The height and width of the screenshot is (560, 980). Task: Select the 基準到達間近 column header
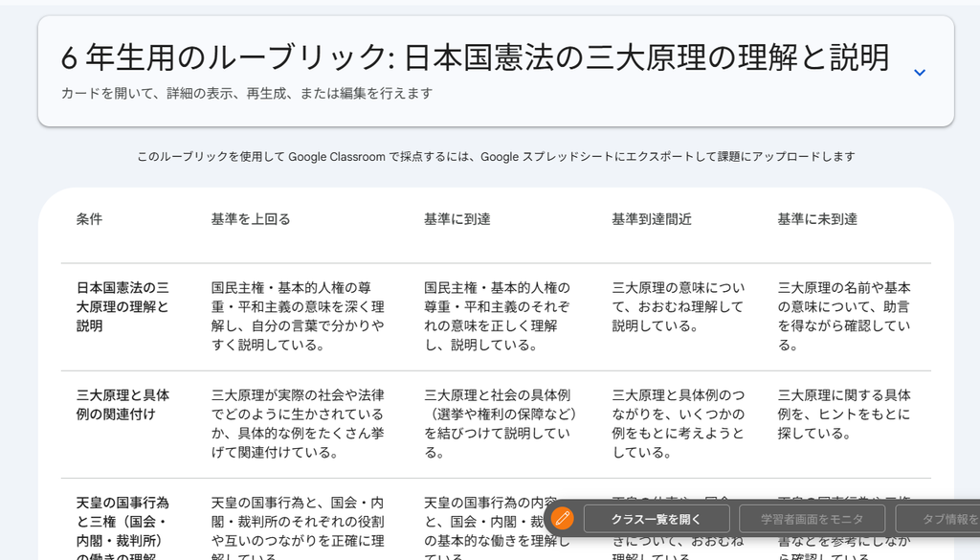[651, 219]
